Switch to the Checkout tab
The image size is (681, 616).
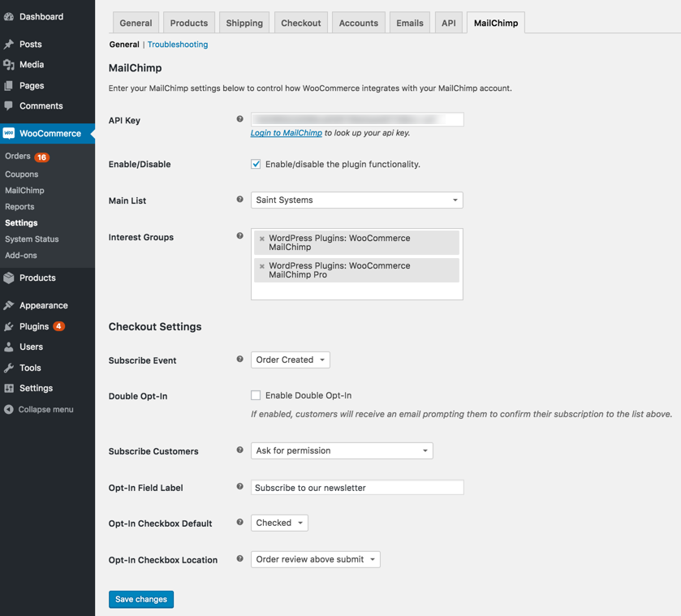click(300, 23)
